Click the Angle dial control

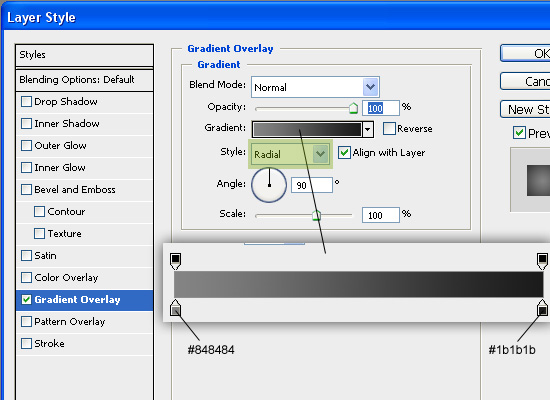coord(269,185)
